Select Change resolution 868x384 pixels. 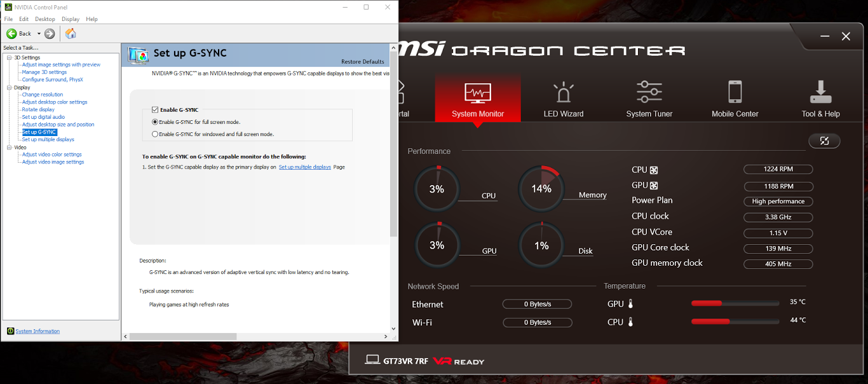(x=43, y=95)
